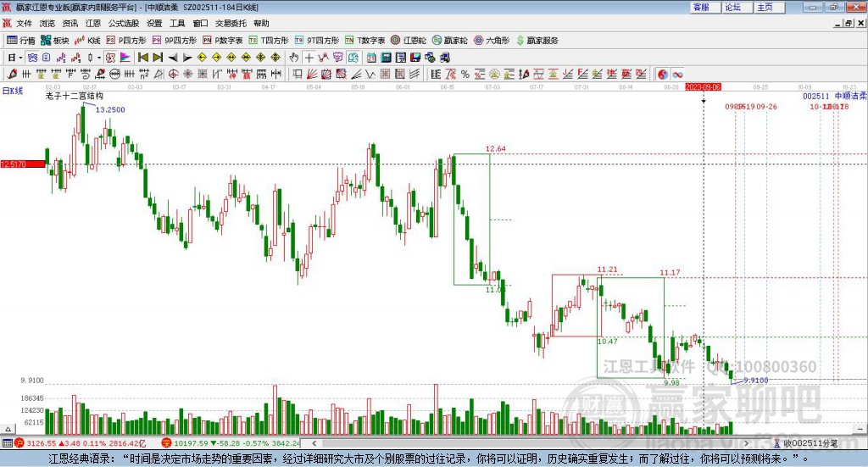Jump to first bar icon
This screenshot has height=467, width=868.
[142, 58]
